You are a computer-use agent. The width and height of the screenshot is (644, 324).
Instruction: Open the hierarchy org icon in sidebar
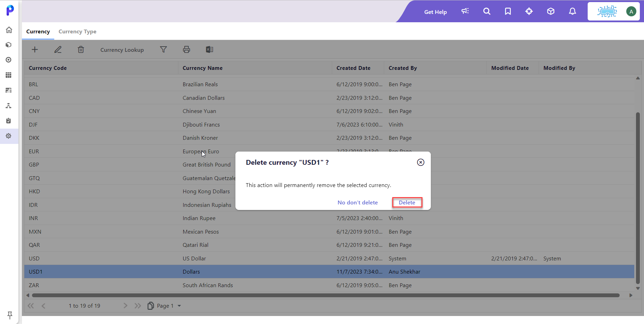pos(9,105)
